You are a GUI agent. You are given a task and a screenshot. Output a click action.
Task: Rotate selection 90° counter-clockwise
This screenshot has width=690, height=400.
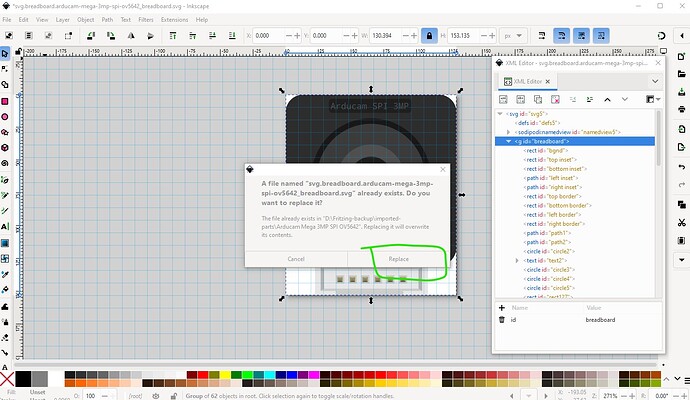coord(91,36)
